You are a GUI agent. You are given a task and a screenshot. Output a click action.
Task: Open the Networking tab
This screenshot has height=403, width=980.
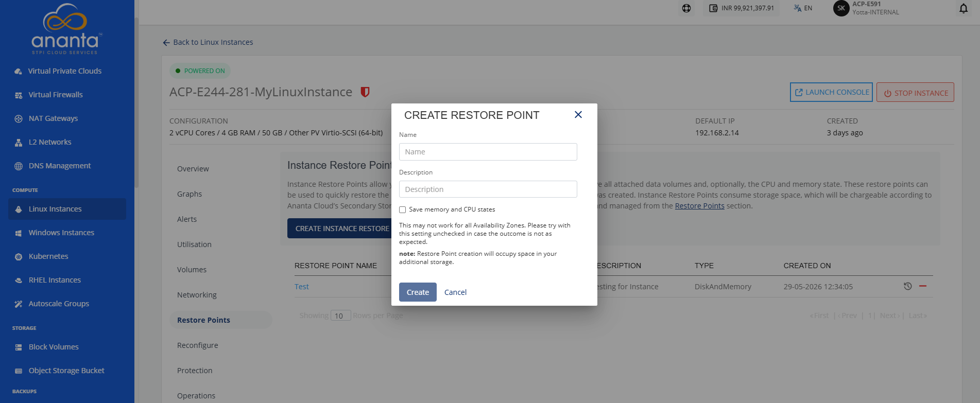click(197, 295)
